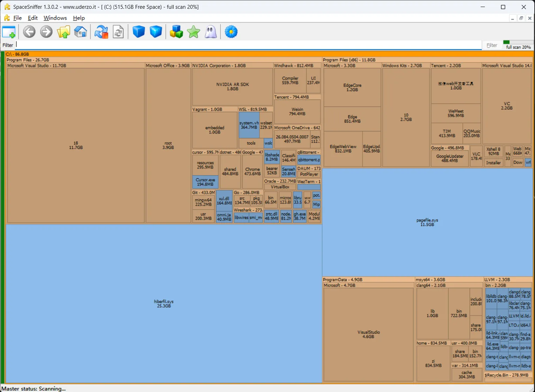The width and height of the screenshot is (535, 392).
Task: Click the Filter button at right
Action: [x=492, y=45]
